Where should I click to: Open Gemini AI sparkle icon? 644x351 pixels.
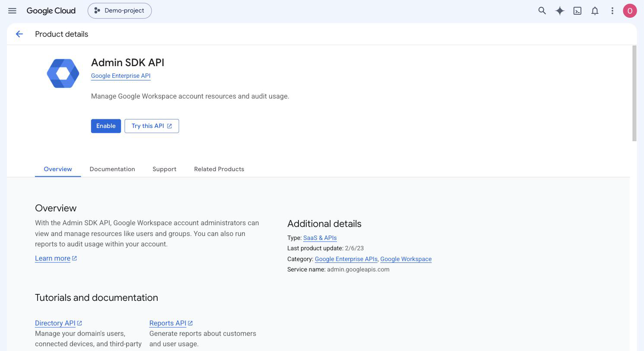pos(560,11)
